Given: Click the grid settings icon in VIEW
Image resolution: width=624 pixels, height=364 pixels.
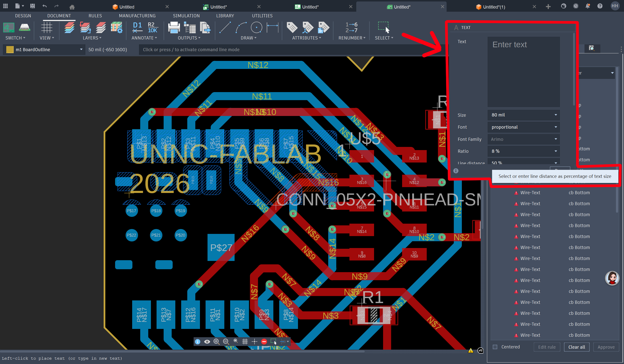Looking at the screenshot, I should pos(47,27).
